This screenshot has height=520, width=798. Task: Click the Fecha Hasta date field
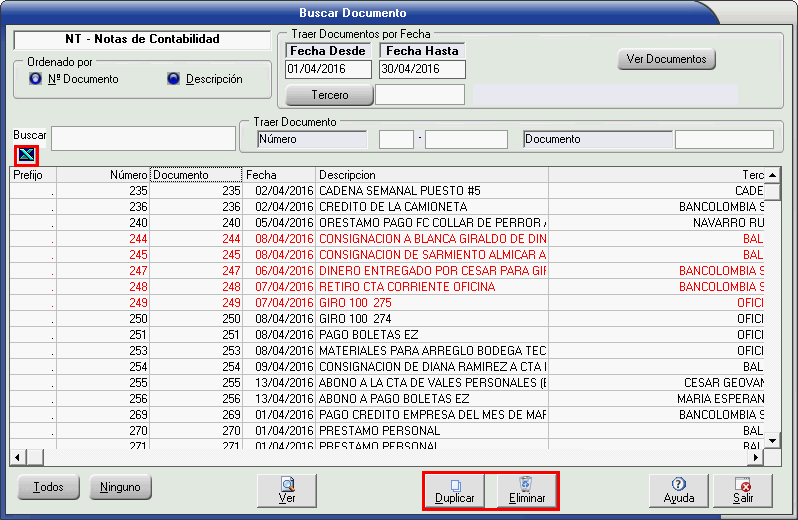[x=422, y=69]
